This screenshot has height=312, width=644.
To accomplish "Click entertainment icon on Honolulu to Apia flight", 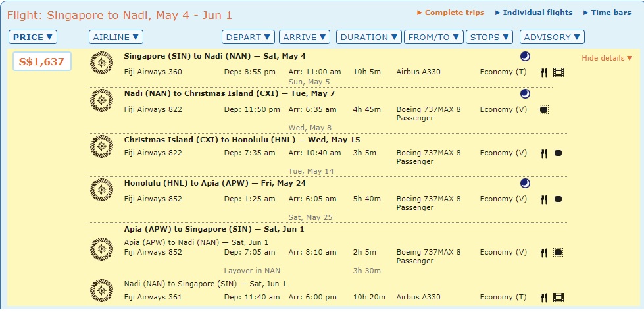I will 558,199.
